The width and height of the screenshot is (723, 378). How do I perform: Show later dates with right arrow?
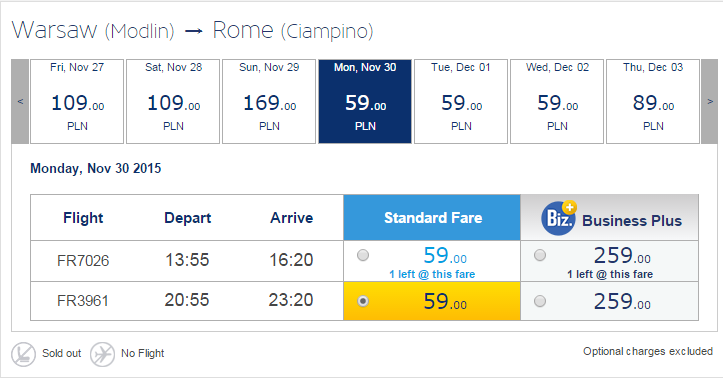[x=710, y=101]
